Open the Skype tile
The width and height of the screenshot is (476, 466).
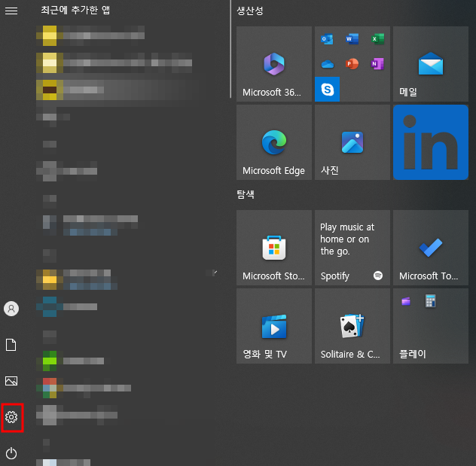(x=327, y=89)
